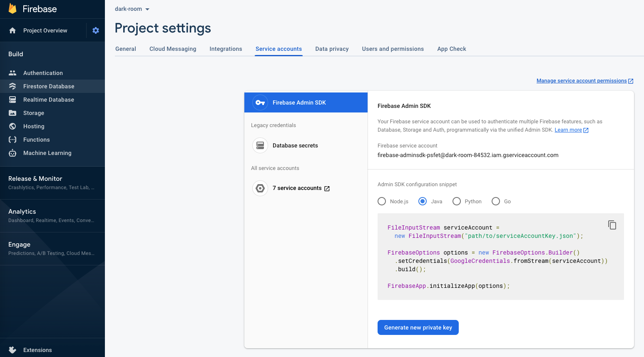Open Machine Learning in sidebar
The height and width of the screenshot is (357, 644).
52,153
